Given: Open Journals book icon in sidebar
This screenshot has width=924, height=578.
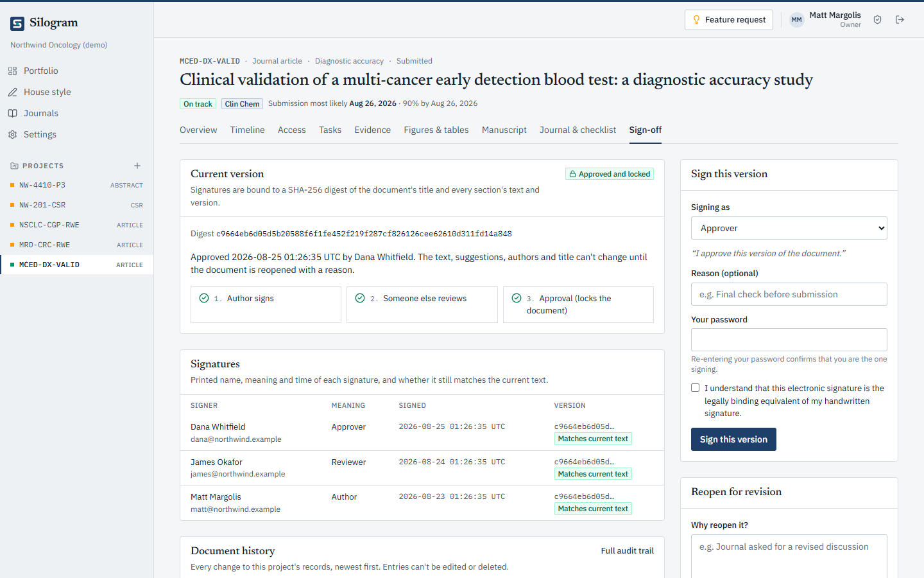Looking at the screenshot, I should 12,113.
